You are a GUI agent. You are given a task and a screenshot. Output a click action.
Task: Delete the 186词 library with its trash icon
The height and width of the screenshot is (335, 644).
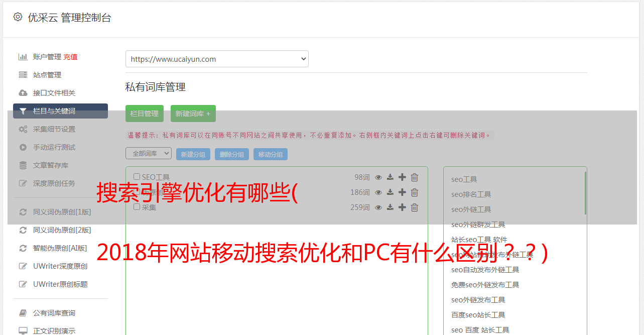tap(415, 192)
